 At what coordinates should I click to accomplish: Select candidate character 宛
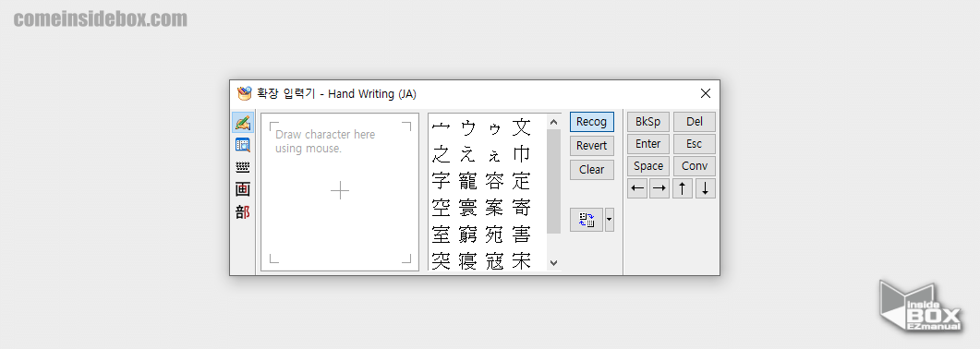pos(494,235)
